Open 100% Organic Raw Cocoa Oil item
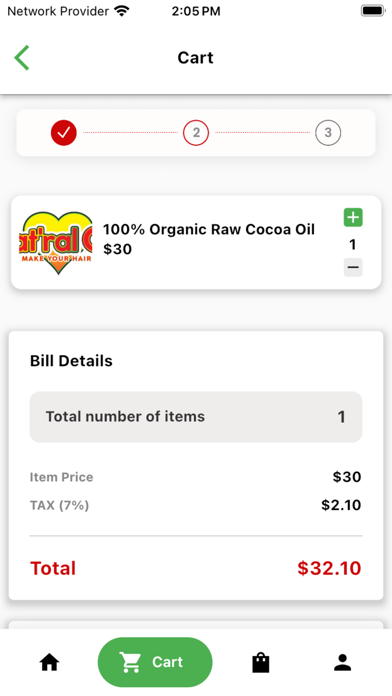The image size is (392, 696). (x=209, y=229)
